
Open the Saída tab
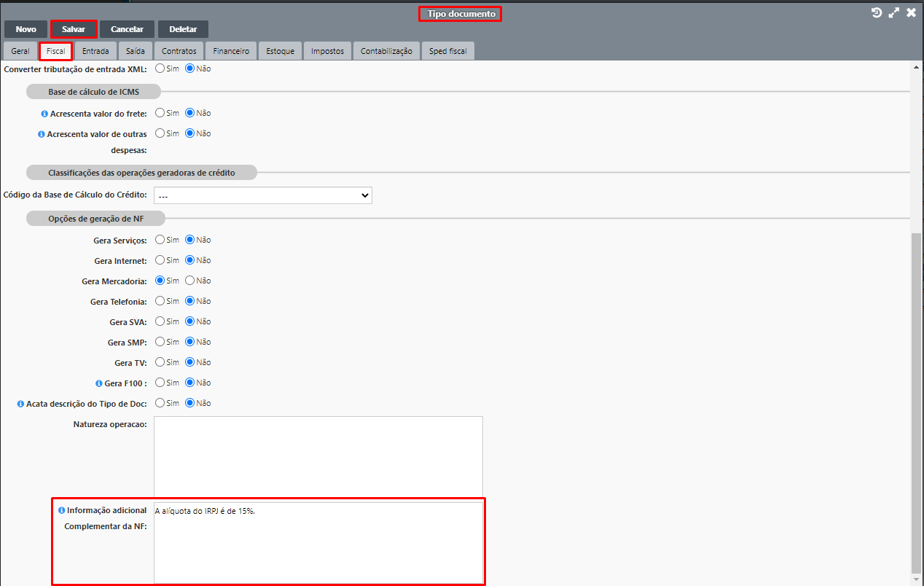(x=136, y=51)
